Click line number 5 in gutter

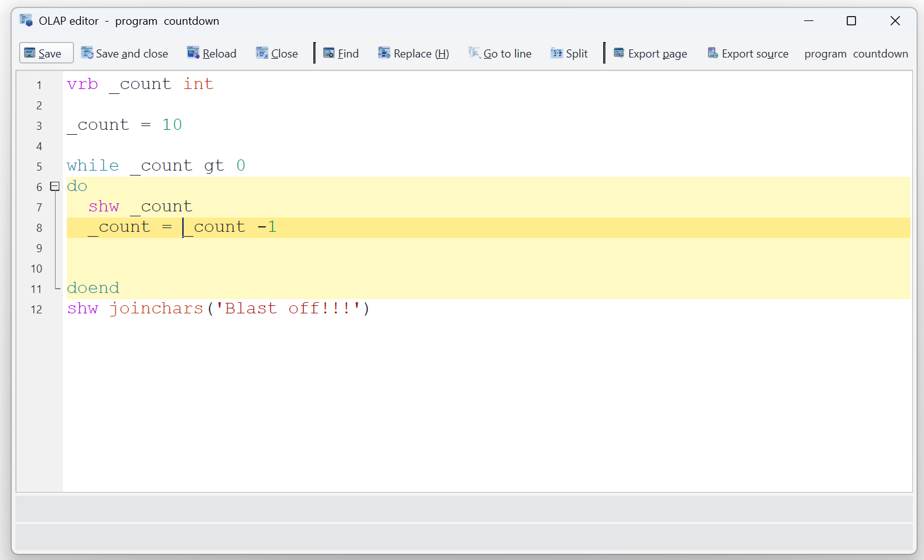tap(39, 167)
